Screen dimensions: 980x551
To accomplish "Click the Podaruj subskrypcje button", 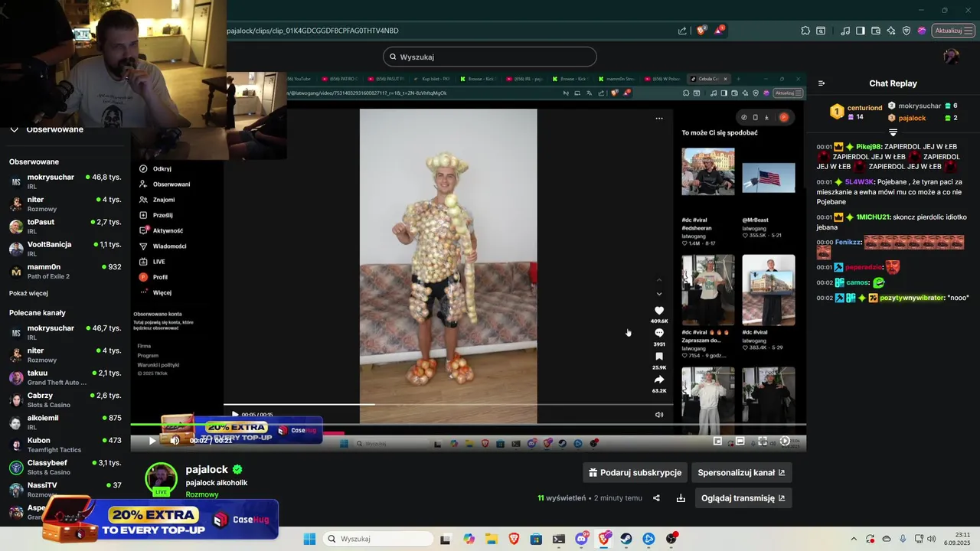I will (x=635, y=472).
